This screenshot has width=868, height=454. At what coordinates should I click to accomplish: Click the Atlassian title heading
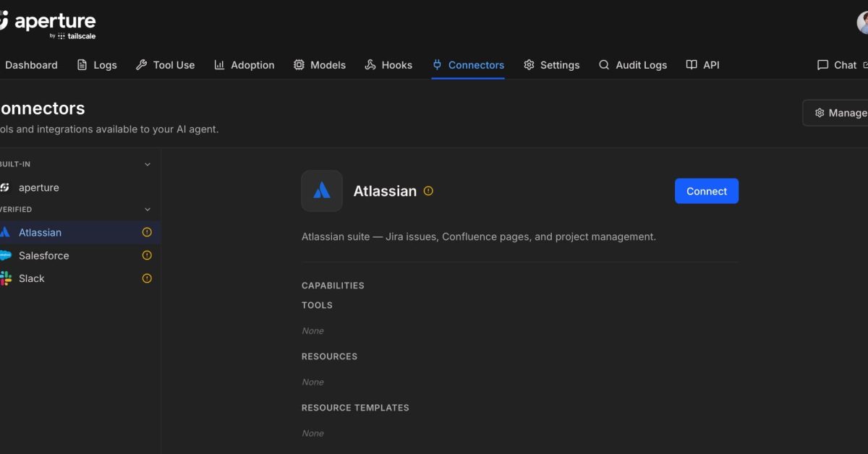[385, 191]
